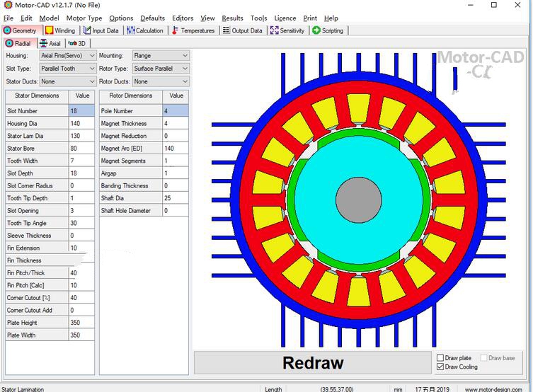Switch to the Winding tab
533x392 pixels.
click(x=60, y=30)
